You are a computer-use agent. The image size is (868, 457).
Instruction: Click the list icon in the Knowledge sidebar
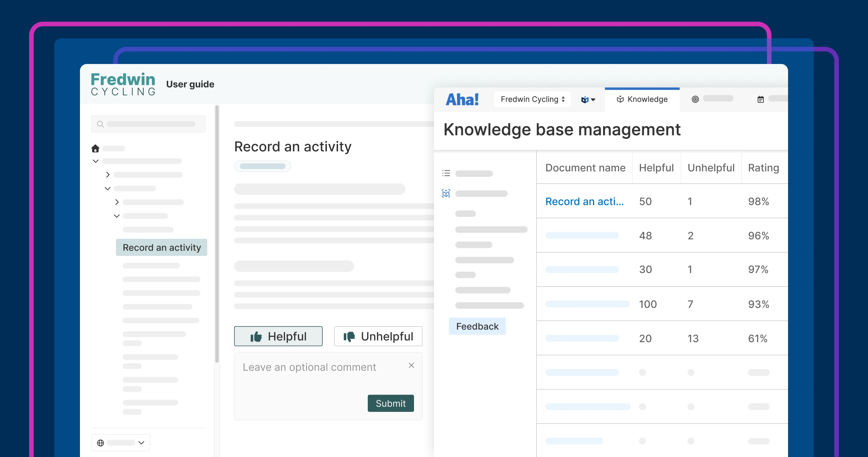click(446, 173)
